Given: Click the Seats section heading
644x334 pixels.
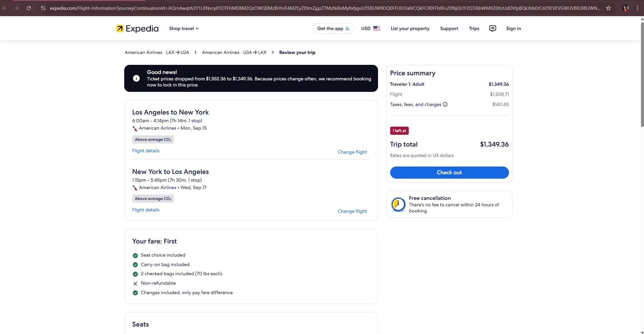Looking at the screenshot, I should [x=140, y=325].
